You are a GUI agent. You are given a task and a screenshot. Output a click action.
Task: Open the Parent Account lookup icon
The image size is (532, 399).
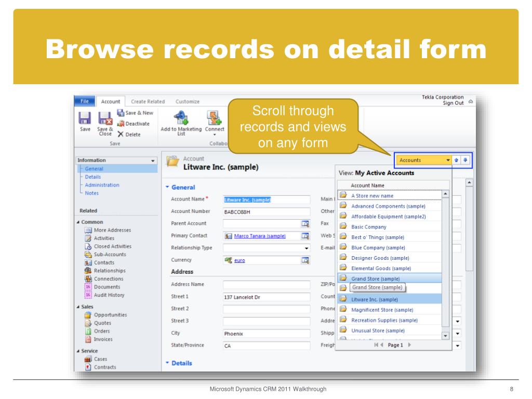(305, 223)
